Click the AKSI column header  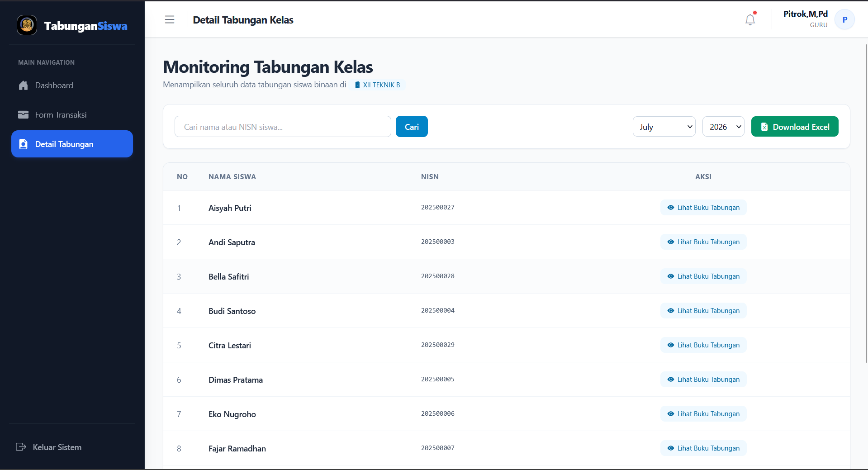[x=703, y=176]
